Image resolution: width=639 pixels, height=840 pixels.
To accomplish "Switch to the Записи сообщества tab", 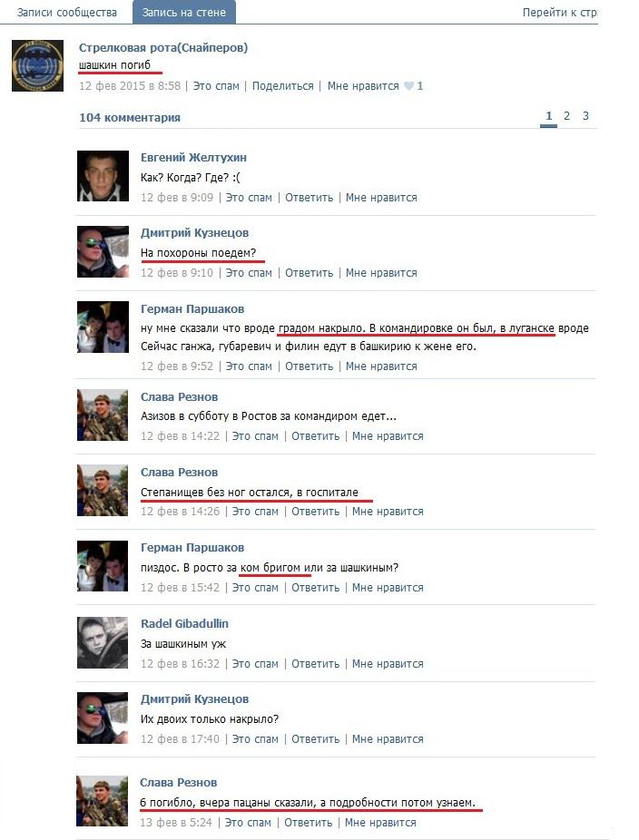I will point(67,13).
